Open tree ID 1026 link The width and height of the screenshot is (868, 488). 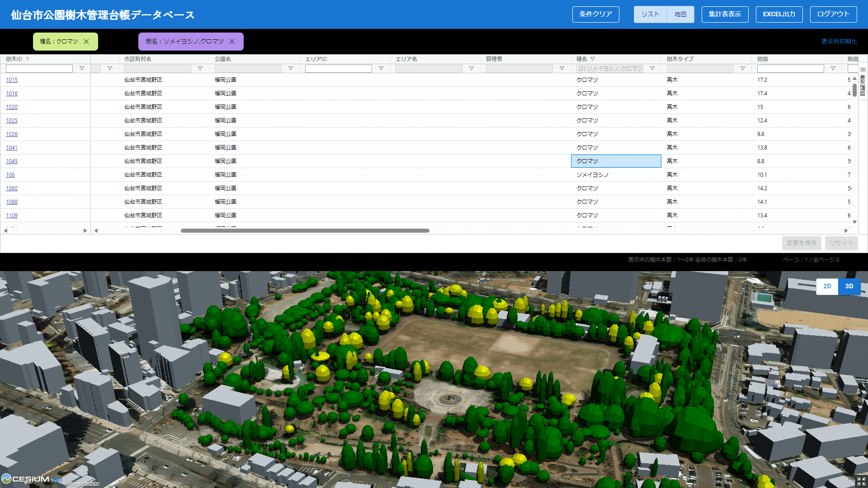(x=12, y=134)
